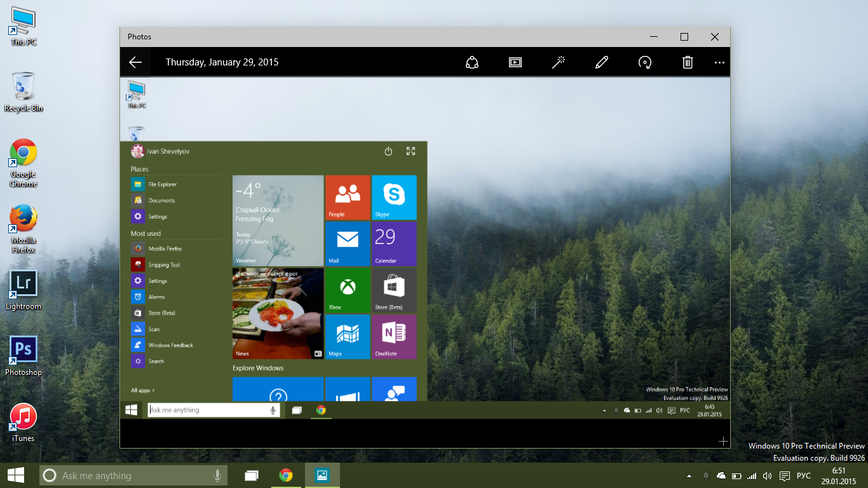Screen dimensions: 868x488
Task: Rotate the photo in Photos
Action: coord(645,62)
